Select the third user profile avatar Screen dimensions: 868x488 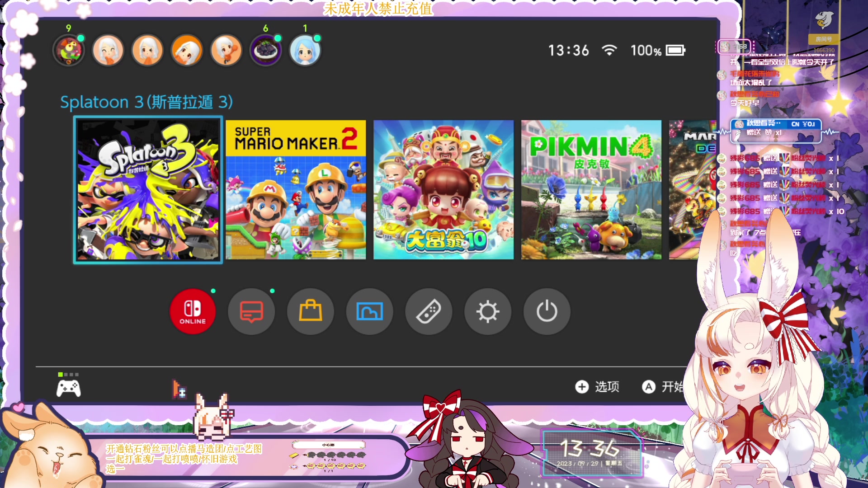147,50
